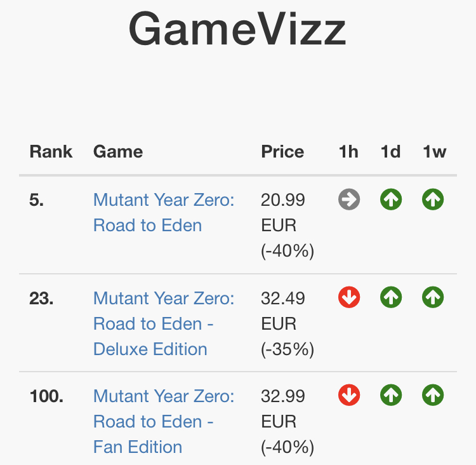
Task: Click green 1d up arrow in rank 5 row
Action: point(391,199)
